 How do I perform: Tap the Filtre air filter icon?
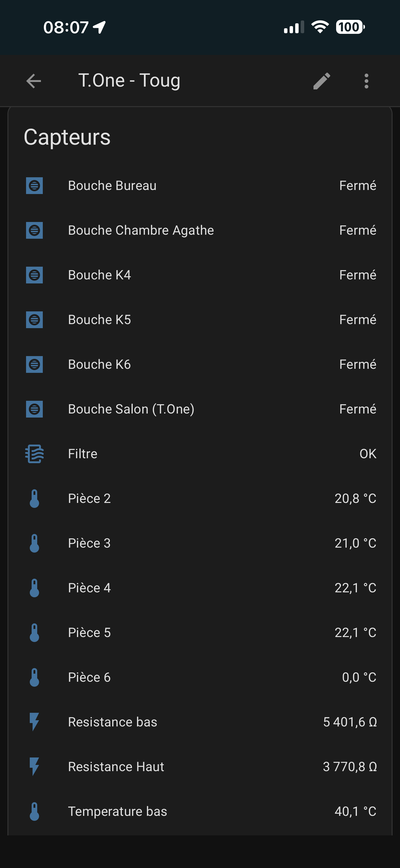(x=34, y=454)
